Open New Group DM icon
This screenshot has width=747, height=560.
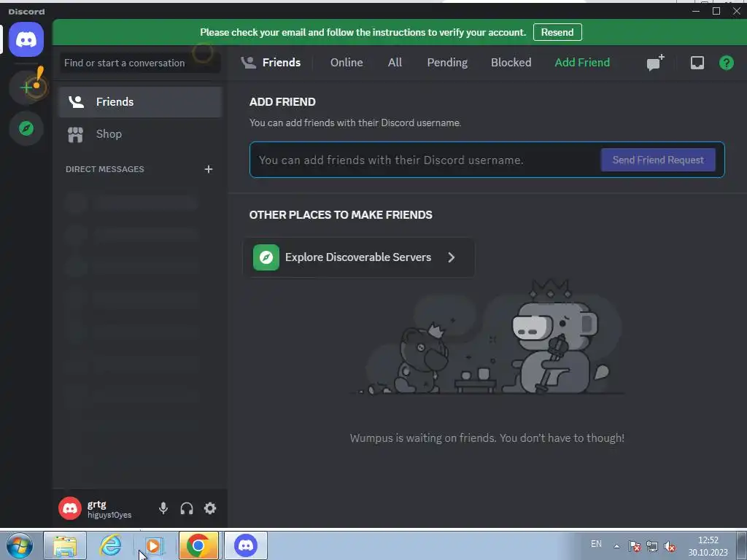(655, 63)
